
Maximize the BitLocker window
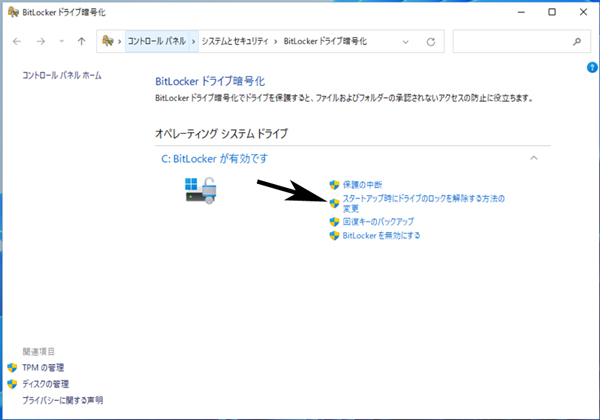[552, 12]
